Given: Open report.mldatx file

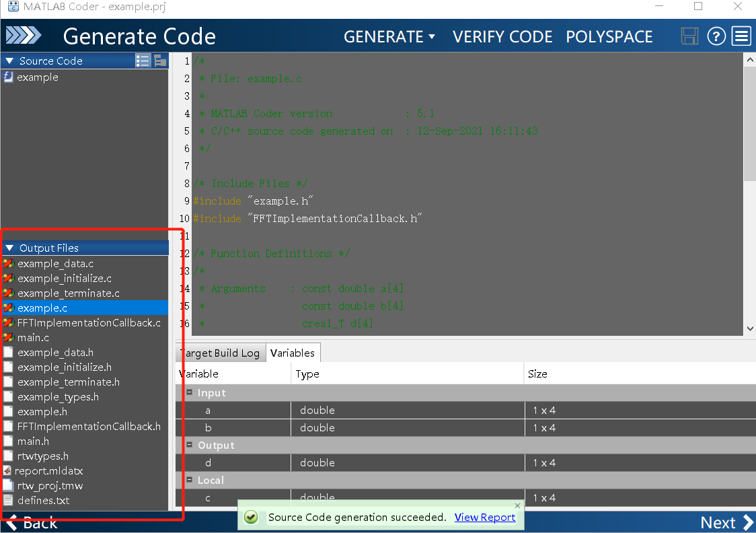Looking at the screenshot, I should tap(48, 471).
